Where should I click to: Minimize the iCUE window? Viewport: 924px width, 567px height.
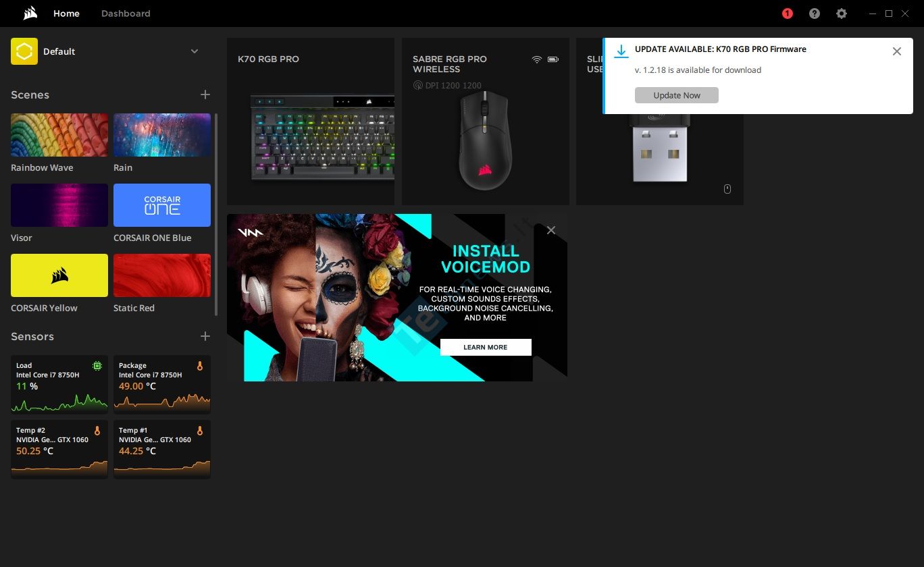point(873,13)
